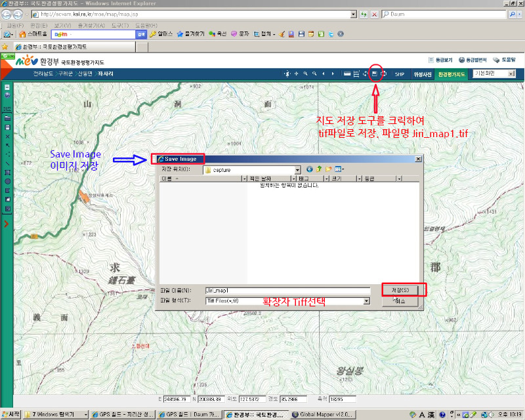The height and width of the screenshot is (420, 525).
Task: Select the area measure tool
Action: (x=356, y=73)
